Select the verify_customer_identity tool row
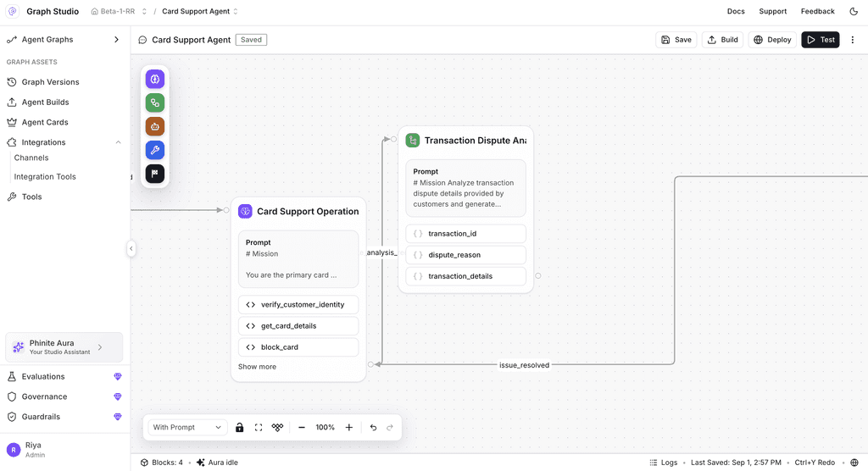This screenshot has height=471, width=868. point(298,304)
